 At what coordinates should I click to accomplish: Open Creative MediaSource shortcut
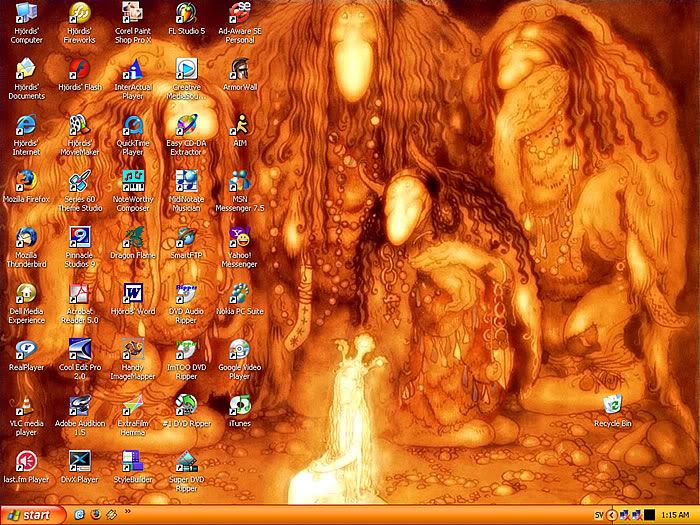point(186,69)
